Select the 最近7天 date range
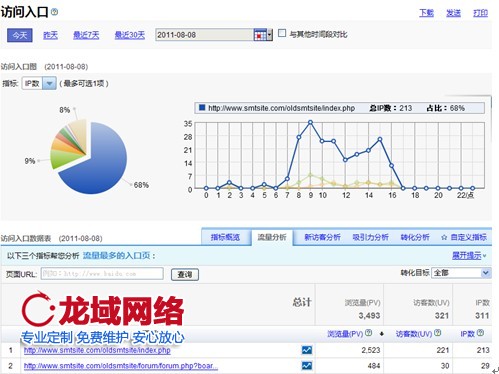Image resolution: width=499 pixels, height=374 pixels. pos(86,35)
